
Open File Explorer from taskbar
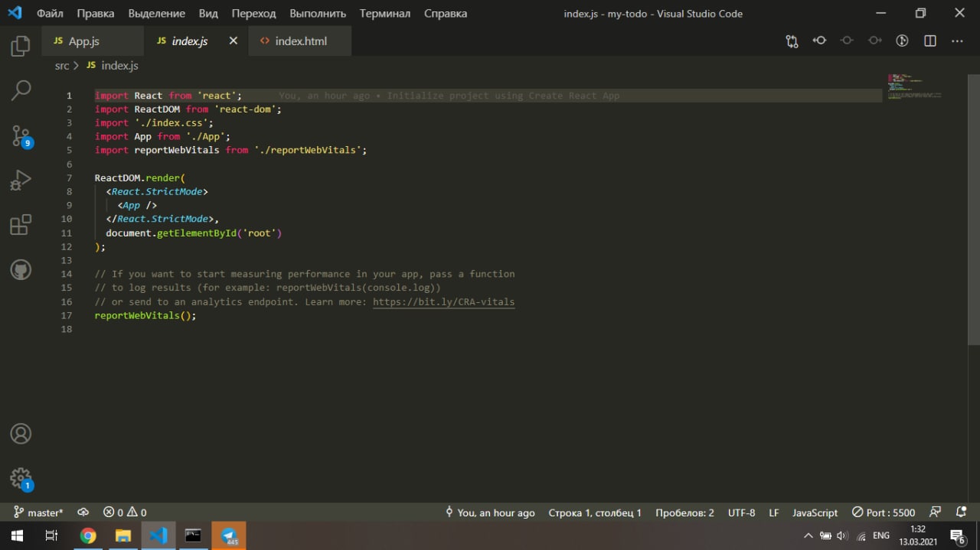(123, 535)
